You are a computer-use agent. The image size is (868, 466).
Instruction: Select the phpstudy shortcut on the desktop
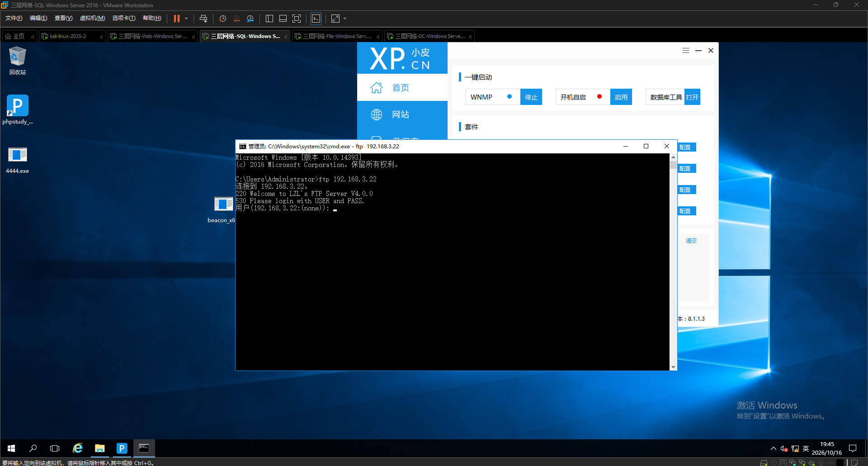pos(18,109)
